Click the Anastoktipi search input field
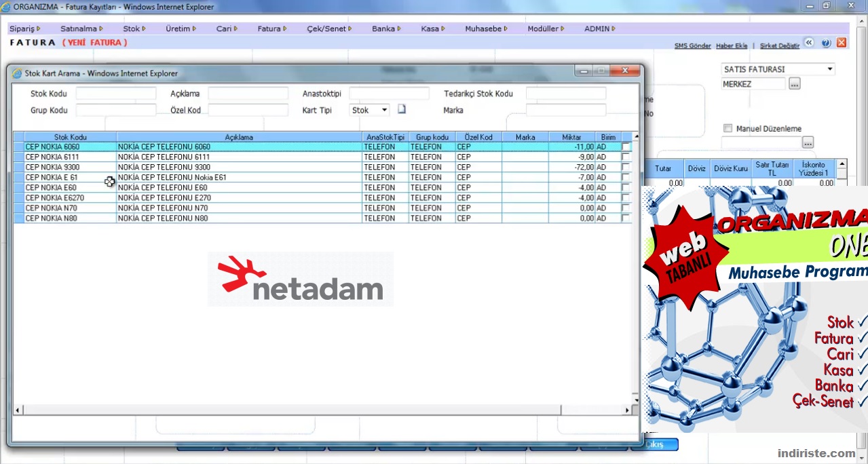Viewport: 868px width, 464px height. click(390, 94)
